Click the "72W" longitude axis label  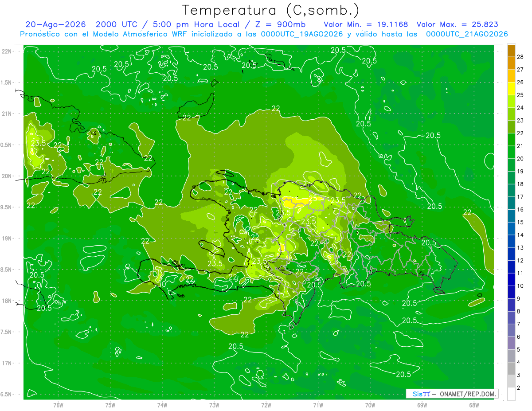click(x=266, y=405)
